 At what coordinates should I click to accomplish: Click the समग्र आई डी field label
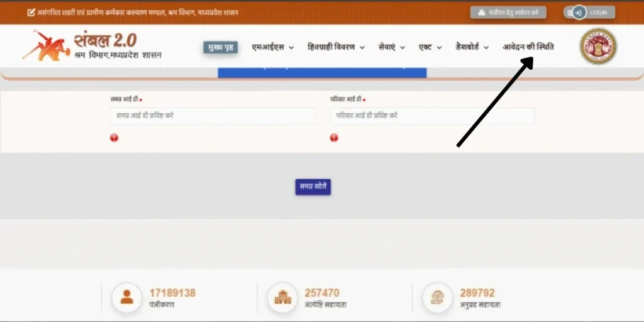tap(125, 99)
